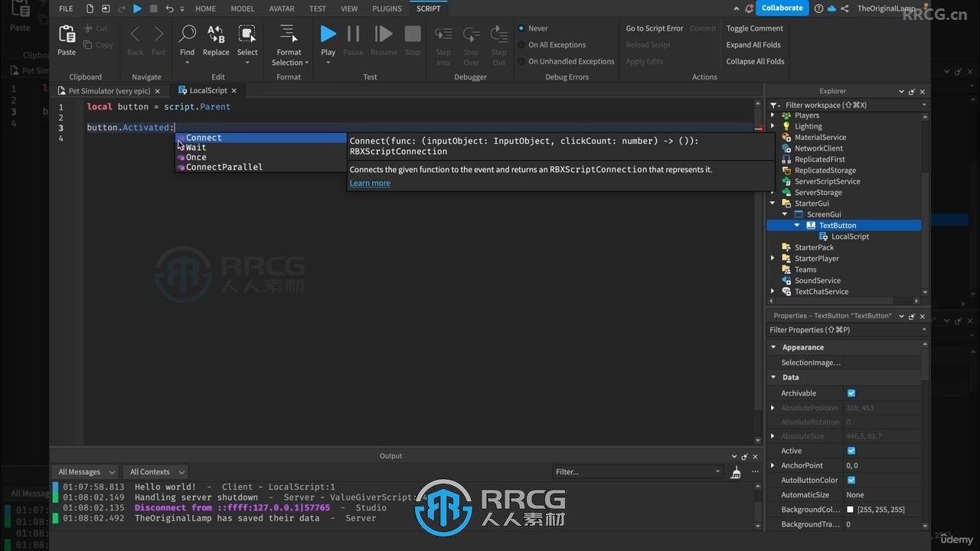Click the Select icon in the Edit group
The image size is (980, 551).
(247, 34)
